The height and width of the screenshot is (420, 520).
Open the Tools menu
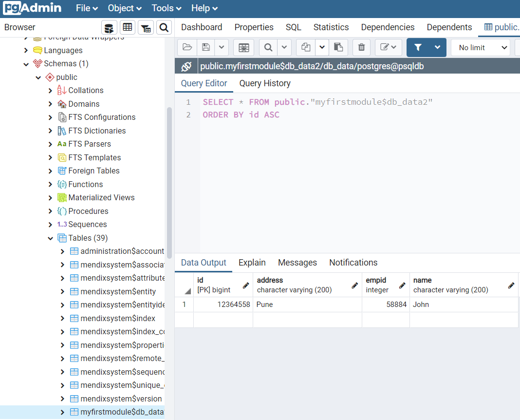[167, 8]
